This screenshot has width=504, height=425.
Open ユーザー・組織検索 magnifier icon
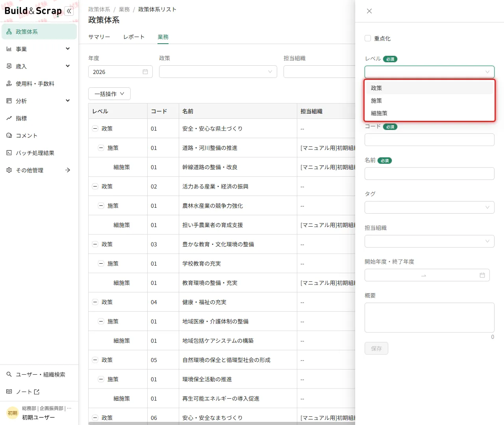click(x=9, y=375)
